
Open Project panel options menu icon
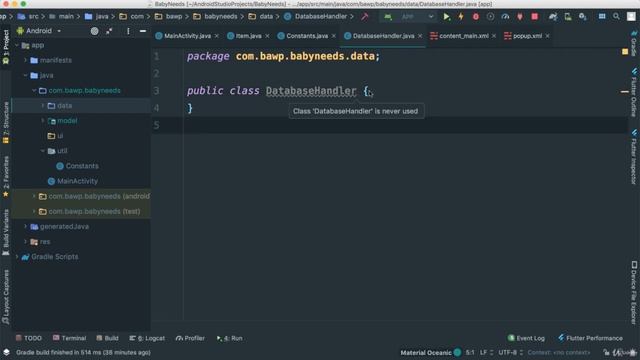pyautogui.click(x=128, y=31)
